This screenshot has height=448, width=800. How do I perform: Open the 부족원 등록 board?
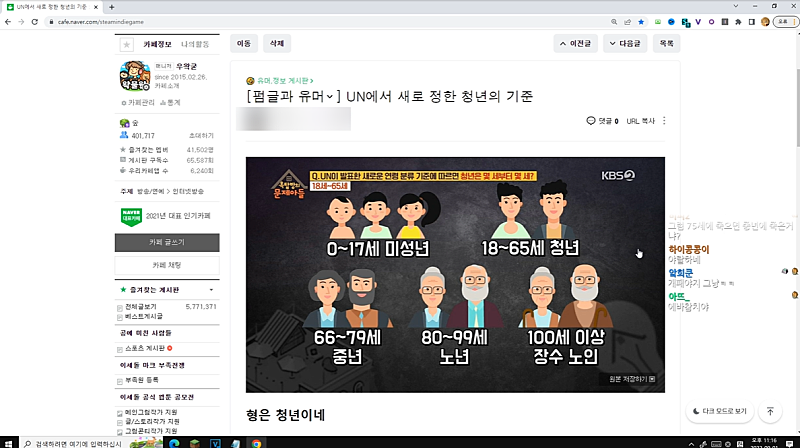pos(142,380)
